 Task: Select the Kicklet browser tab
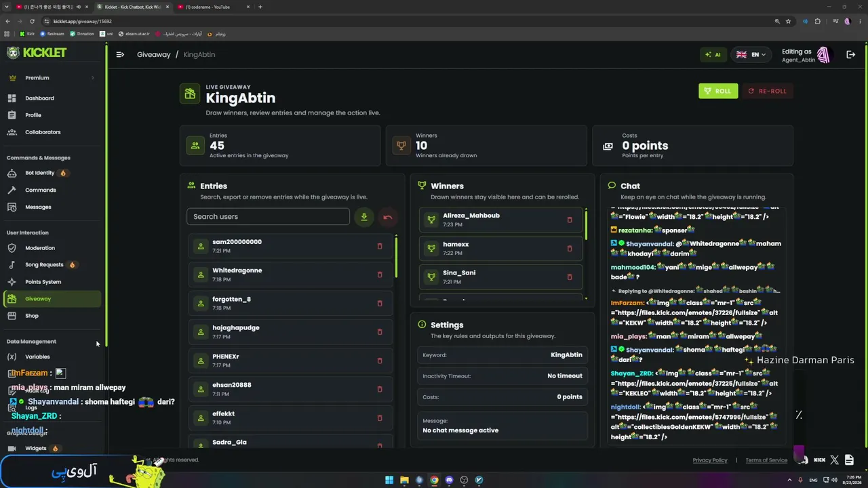(133, 7)
